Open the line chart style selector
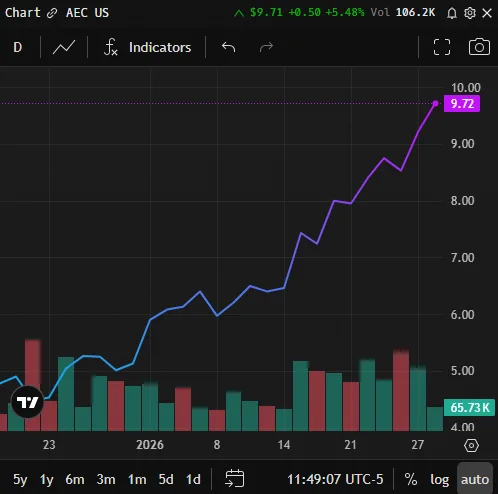 [64, 47]
